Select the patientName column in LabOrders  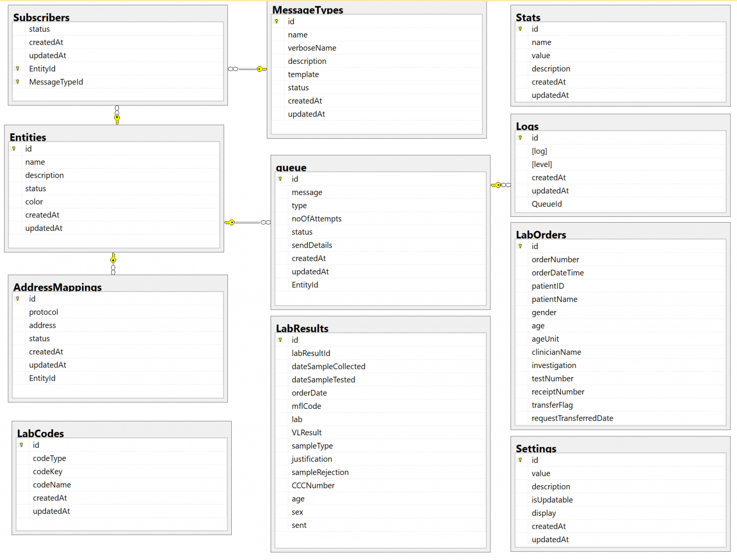click(x=620, y=299)
